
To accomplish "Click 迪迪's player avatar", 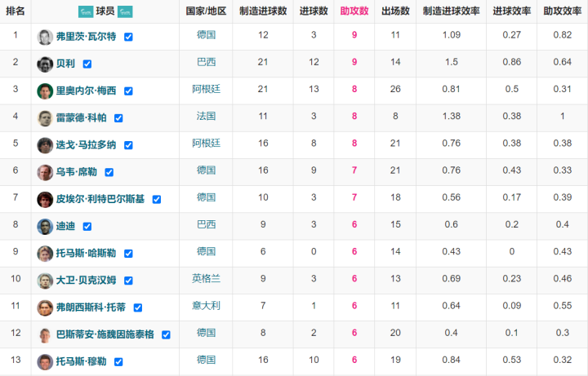I will 45,226.
